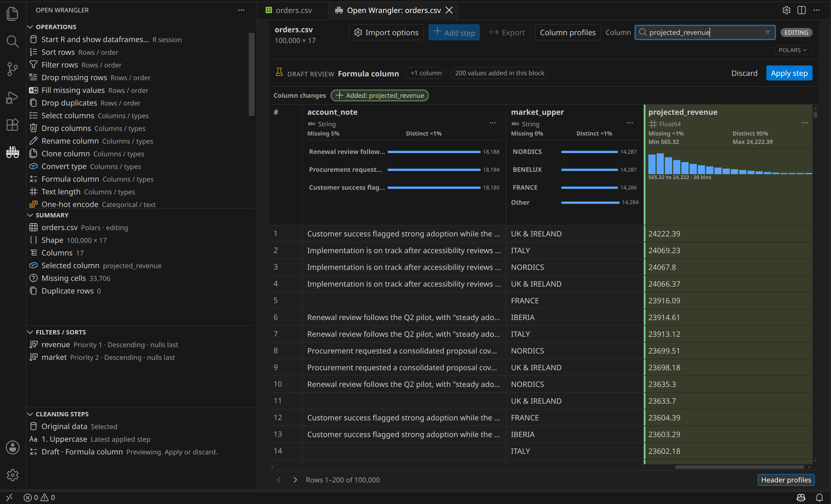
Task: Close the Open Wrangler: orders.csv tab
Action: (449, 10)
